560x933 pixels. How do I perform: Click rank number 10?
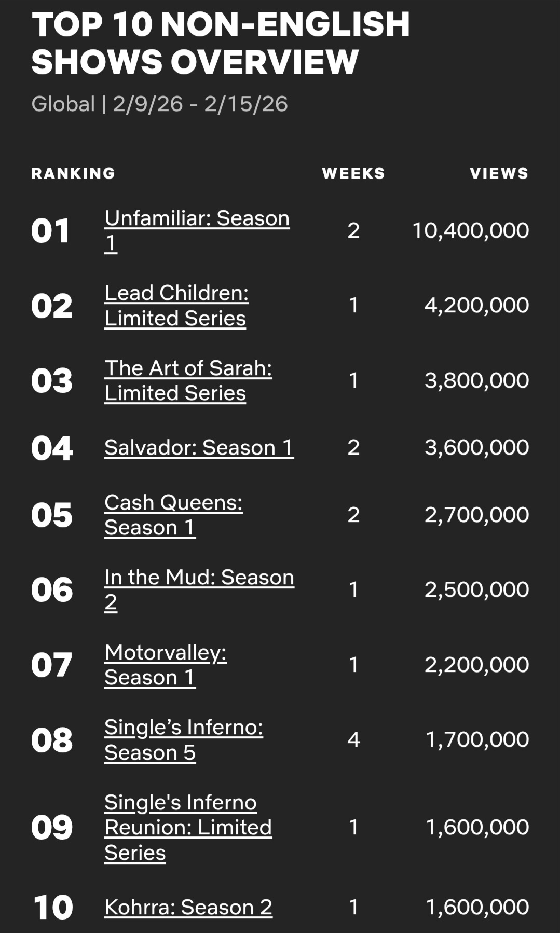pos(52,907)
